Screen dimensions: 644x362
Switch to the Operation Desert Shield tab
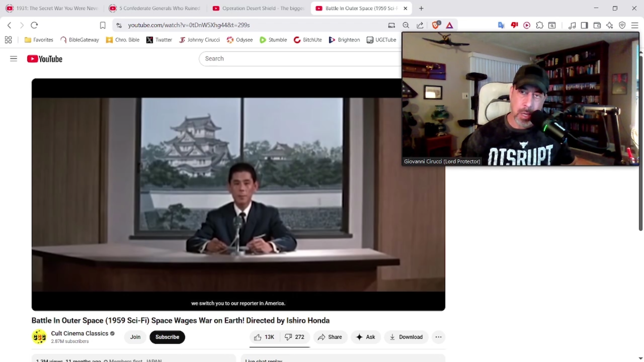click(258, 9)
